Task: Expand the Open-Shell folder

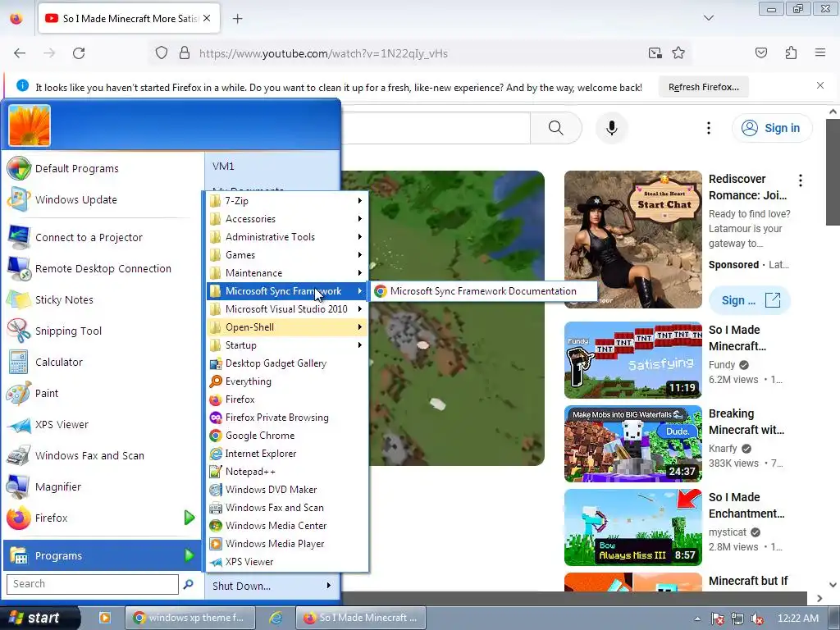Action: [287, 327]
